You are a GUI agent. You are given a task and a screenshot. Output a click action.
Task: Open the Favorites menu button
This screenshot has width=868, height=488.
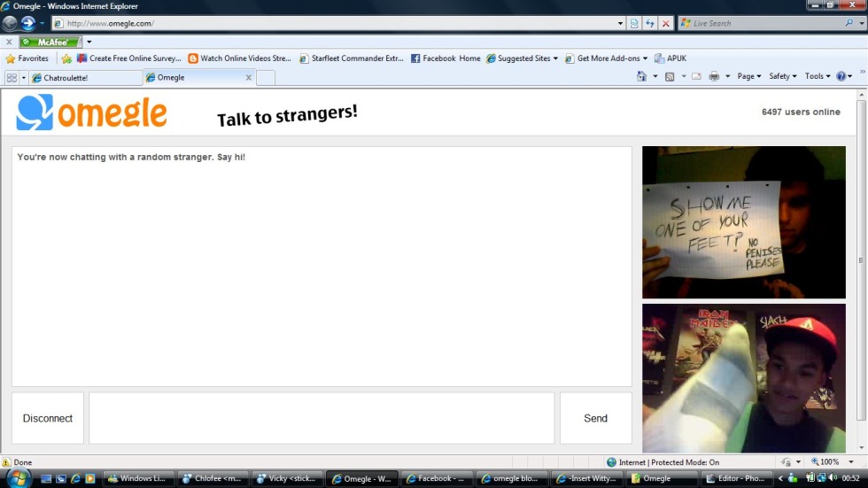click(27, 58)
